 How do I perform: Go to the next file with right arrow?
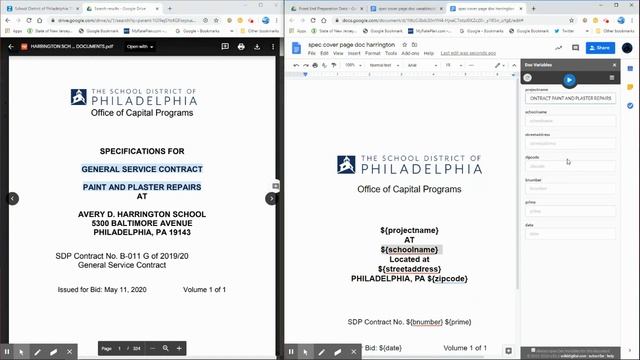(271, 198)
